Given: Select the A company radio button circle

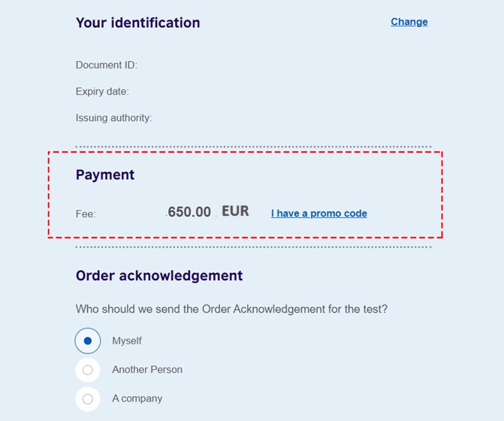Looking at the screenshot, I should point(88,398).
